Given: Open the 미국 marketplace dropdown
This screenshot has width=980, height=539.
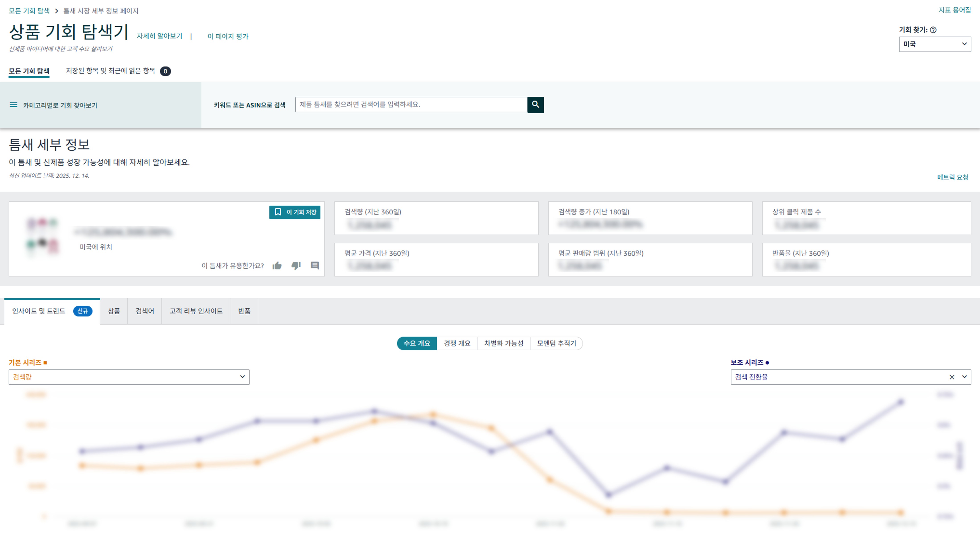Looking at the screenshot, I should point(934,44).
